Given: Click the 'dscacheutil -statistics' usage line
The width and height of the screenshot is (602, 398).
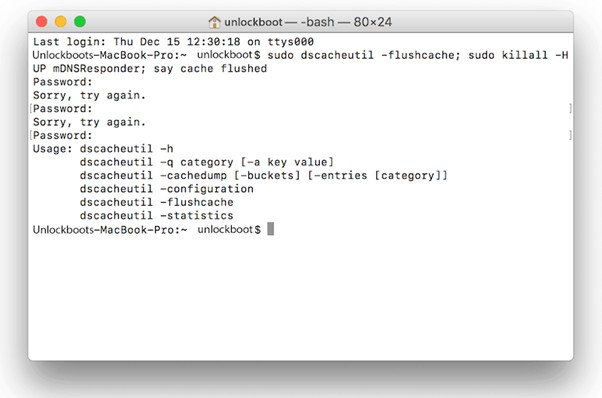Looking at the screenshot, I should [x=157, y=216].
